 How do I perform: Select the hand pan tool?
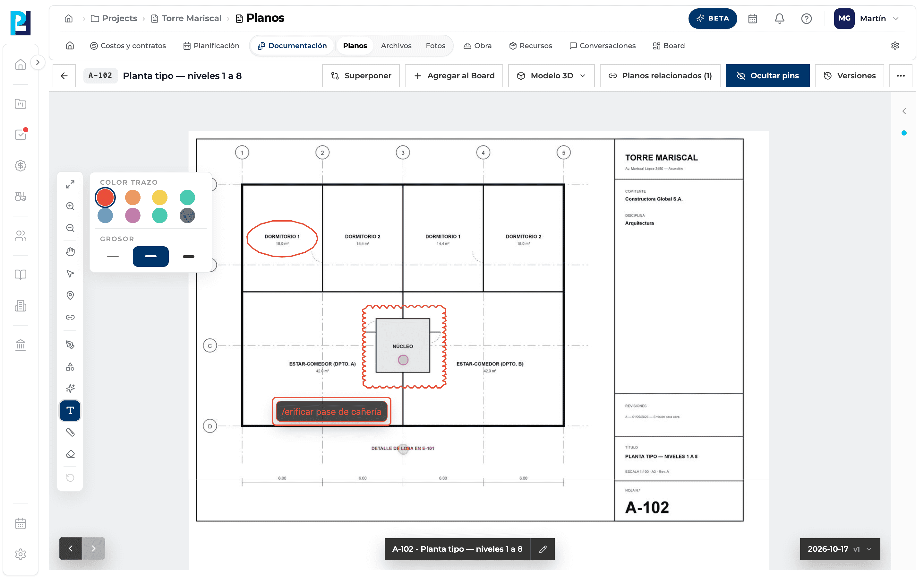(x=70, y=251)
